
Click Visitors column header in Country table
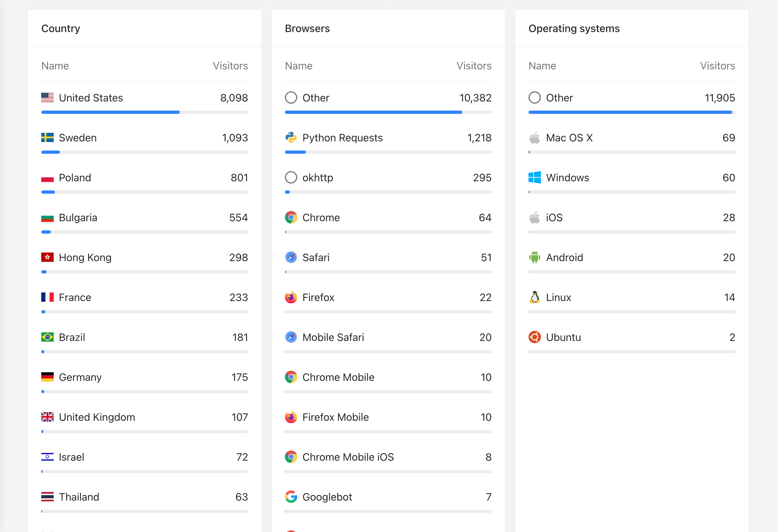pyautogui.click(x=230, y=65)
